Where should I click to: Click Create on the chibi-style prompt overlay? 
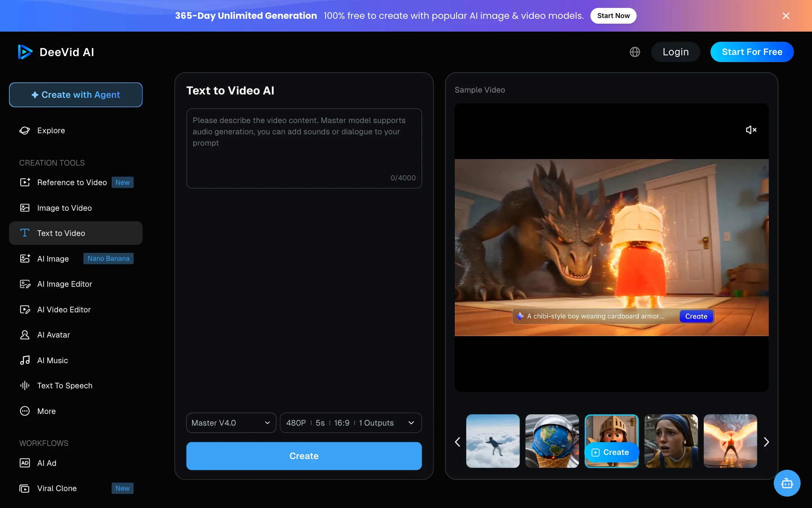[x=696, y=316]
